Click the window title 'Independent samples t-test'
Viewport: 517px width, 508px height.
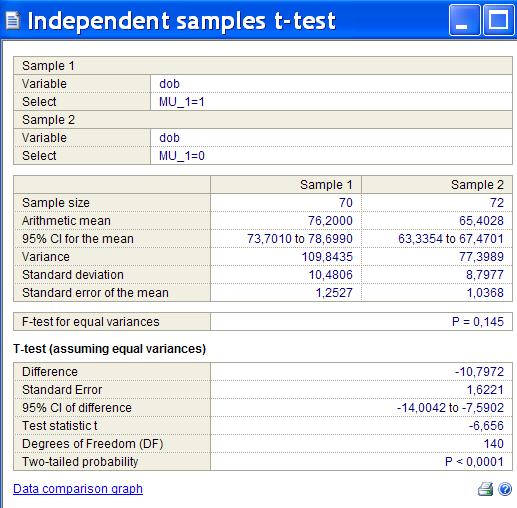(x=182, y=21)
